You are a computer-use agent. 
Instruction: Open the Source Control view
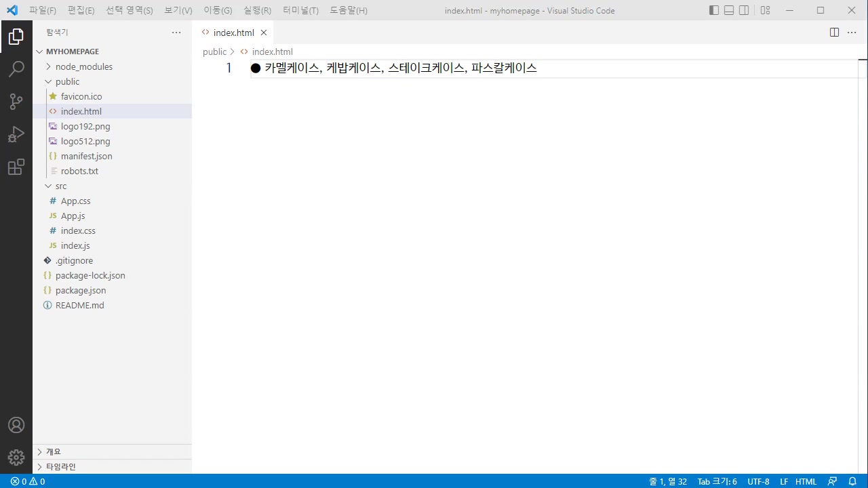coord(16,101)
